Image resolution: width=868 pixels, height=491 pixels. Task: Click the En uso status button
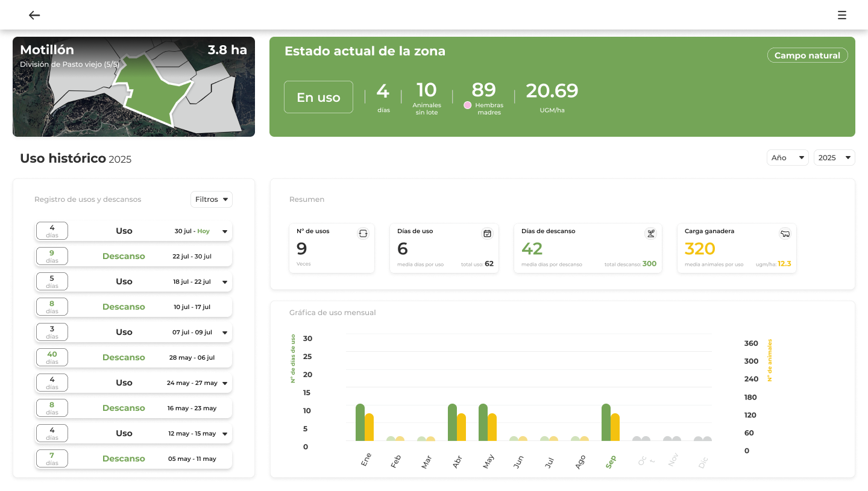click(x=318, y=97)
